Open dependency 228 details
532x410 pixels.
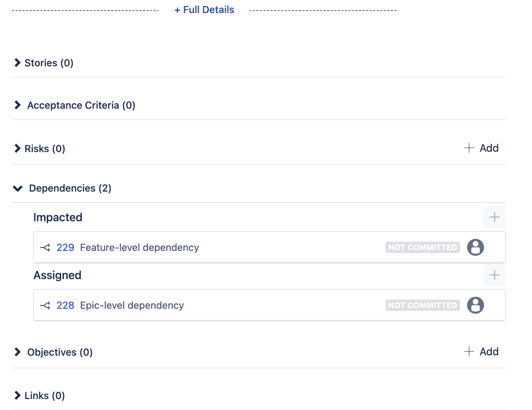[x=65, y=305]
